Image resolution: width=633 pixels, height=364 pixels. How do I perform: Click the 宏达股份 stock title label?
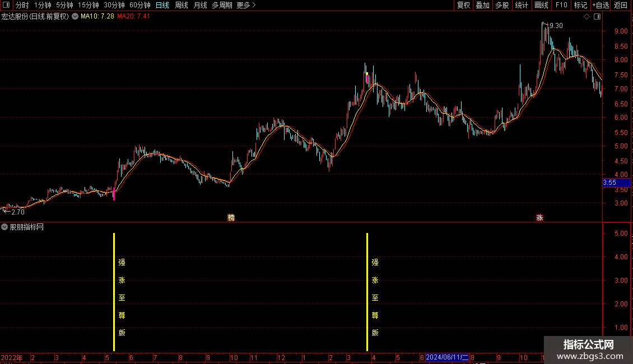tap(35, 17)
